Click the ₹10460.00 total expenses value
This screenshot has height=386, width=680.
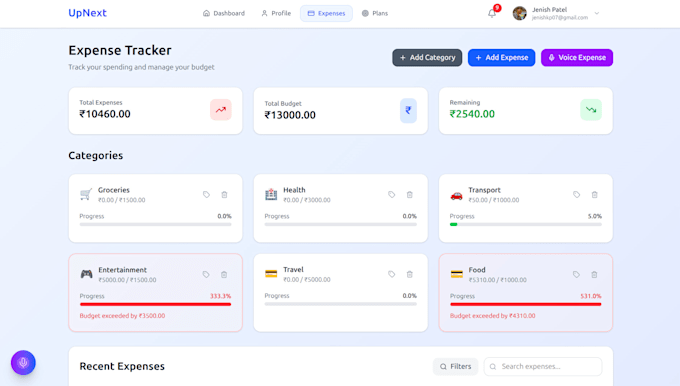(x=105, y=114)
